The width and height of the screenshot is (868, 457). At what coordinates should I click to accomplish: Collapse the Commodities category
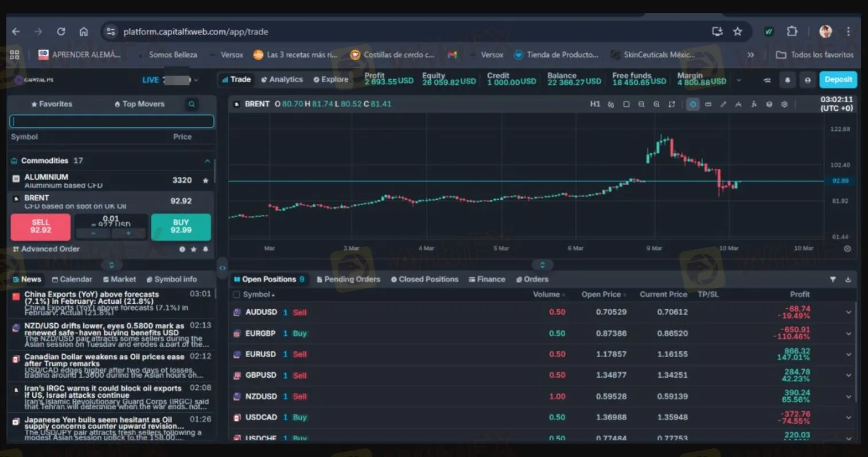[x=207, y=161]
